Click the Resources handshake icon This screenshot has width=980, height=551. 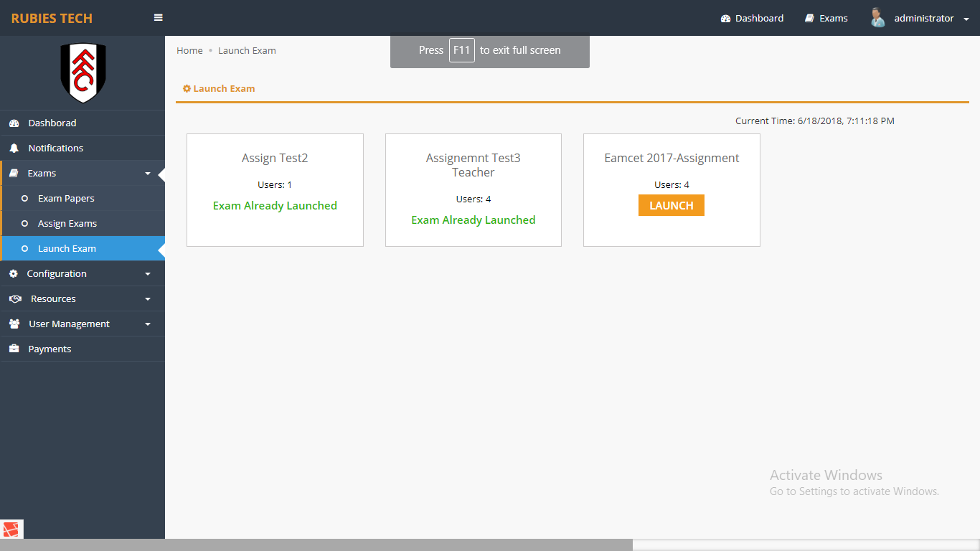coord(15,299)
